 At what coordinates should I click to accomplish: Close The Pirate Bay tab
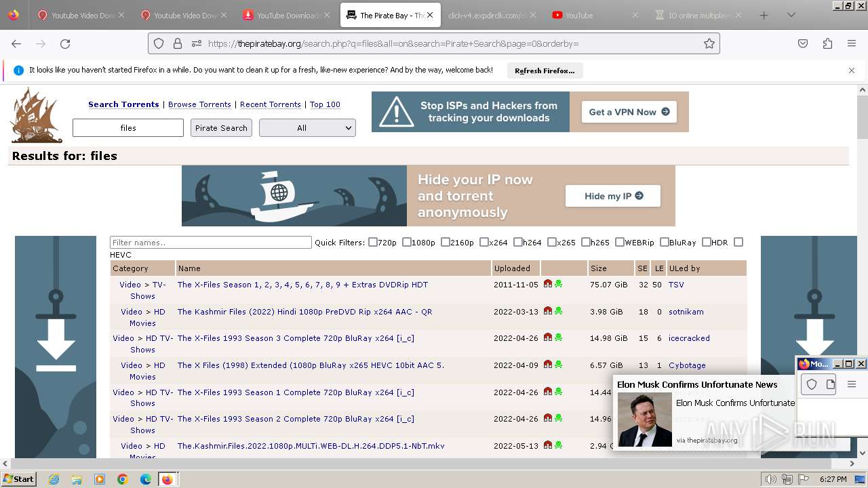point(430,15)
